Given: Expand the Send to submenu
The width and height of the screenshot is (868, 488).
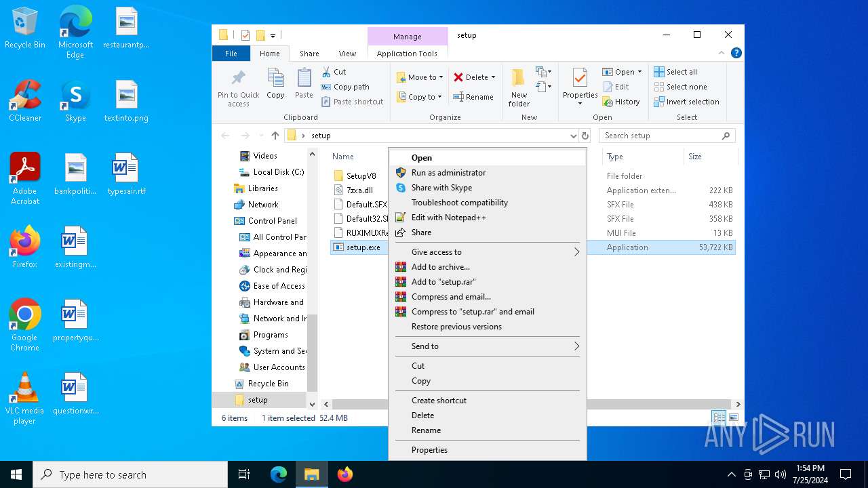Looking at the screenshot, I should pos(487,346).
